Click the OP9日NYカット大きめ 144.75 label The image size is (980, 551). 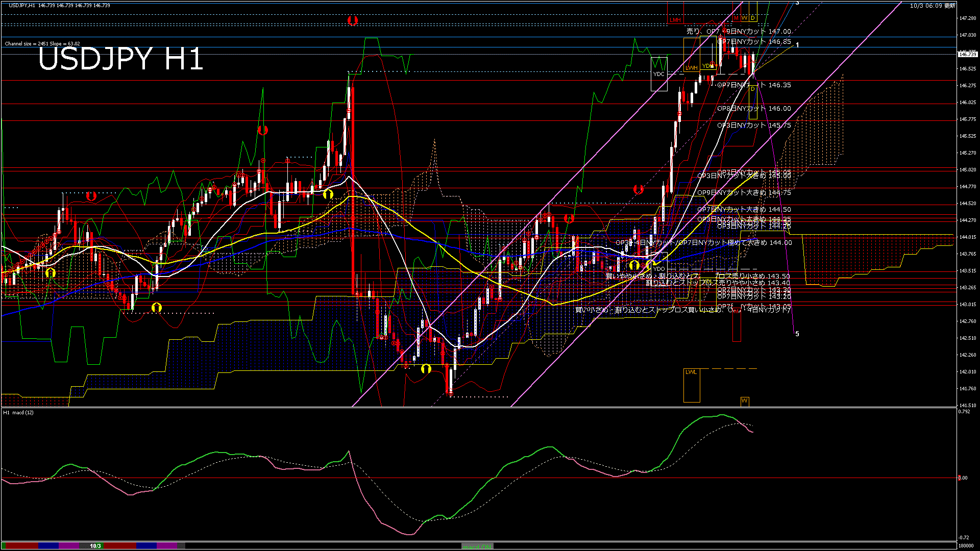click(x=744, y=193)
